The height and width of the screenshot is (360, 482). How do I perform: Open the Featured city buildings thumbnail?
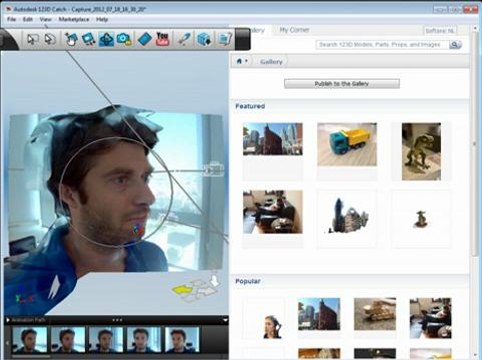pos(273,139)
